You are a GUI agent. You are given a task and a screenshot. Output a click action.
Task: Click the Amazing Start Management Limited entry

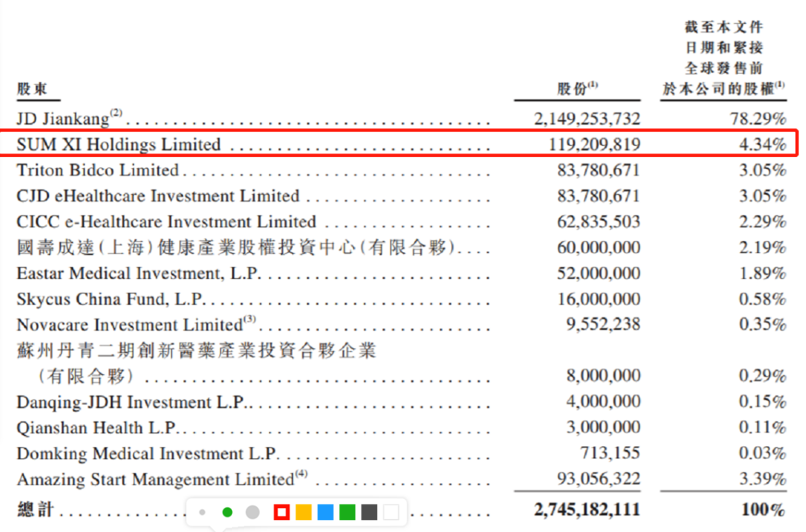tap(155, 479)
